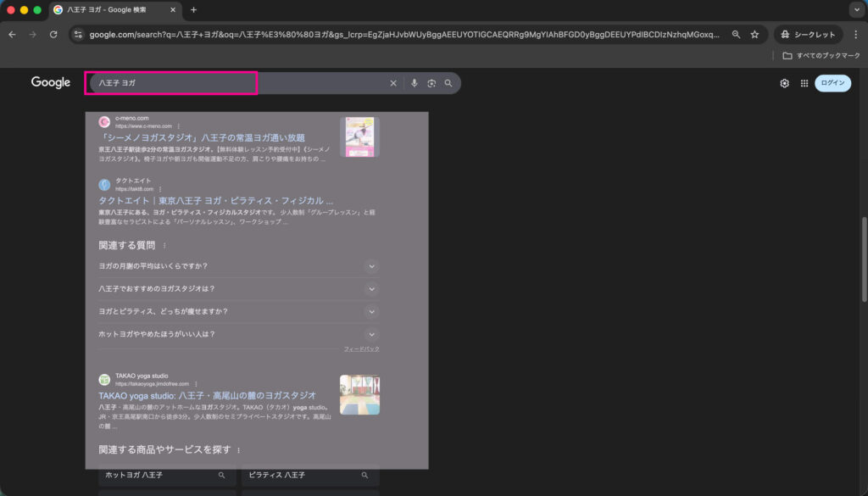
Task: Open the tab list dropdown arrow
Action: point(854,9)
